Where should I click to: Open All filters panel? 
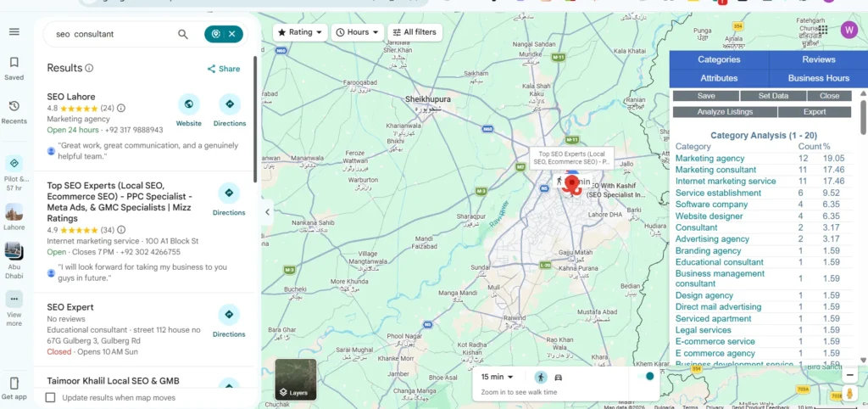click(x=415, y=32)
